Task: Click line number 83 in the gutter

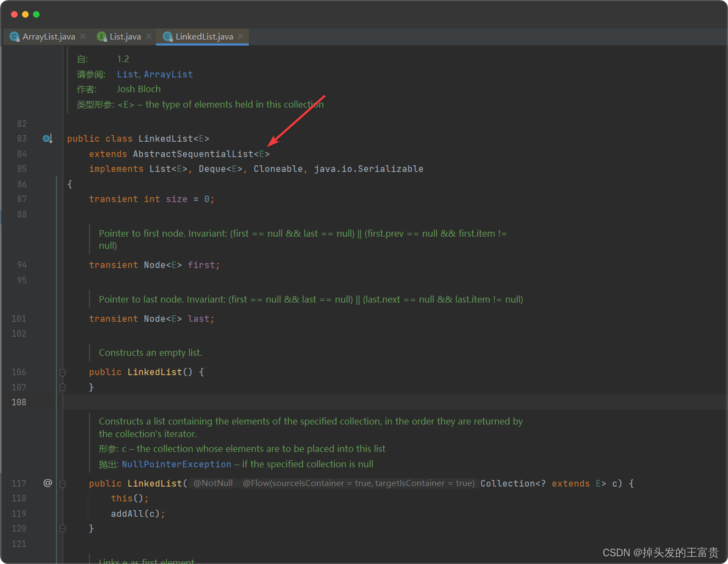Action: (x=22, y=138)
